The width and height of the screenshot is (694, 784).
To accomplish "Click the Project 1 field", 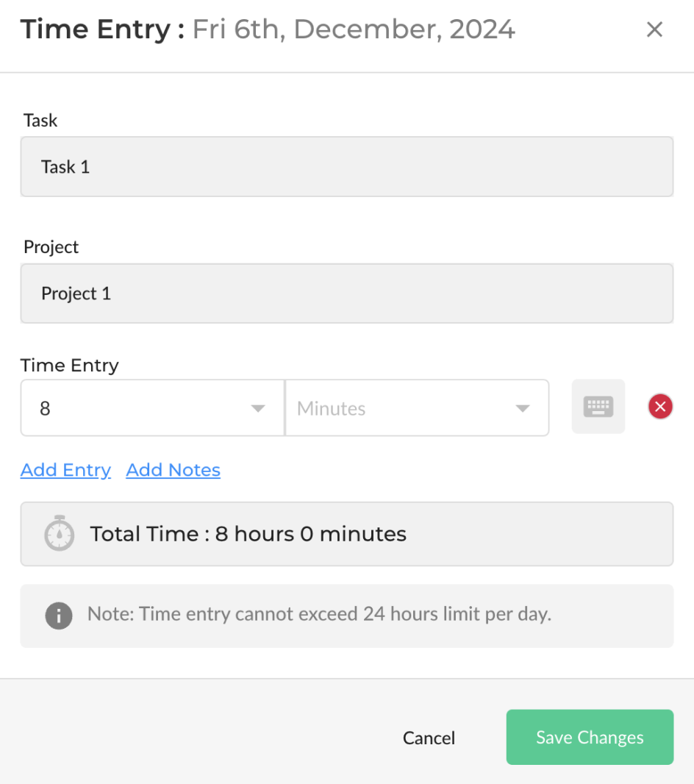I will pos(346,293).
